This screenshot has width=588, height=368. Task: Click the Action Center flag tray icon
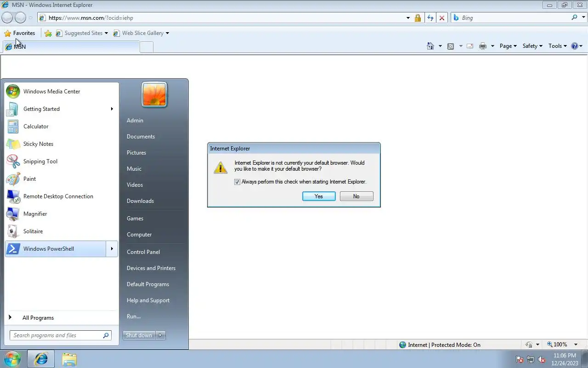pos(520,359)
